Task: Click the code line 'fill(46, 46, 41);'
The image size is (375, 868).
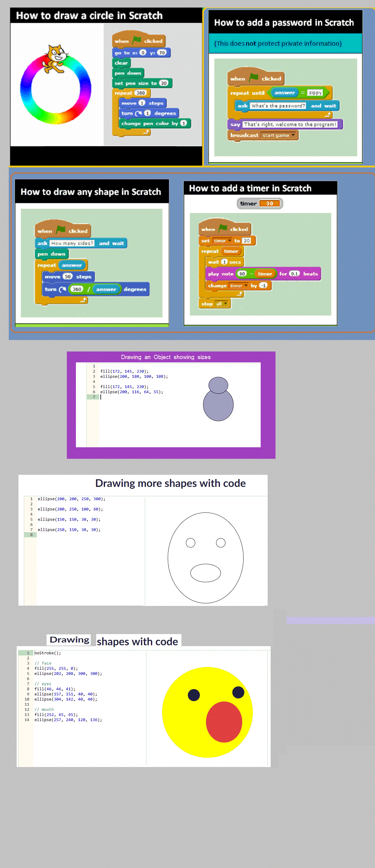Action: click(x=55, y=689)
